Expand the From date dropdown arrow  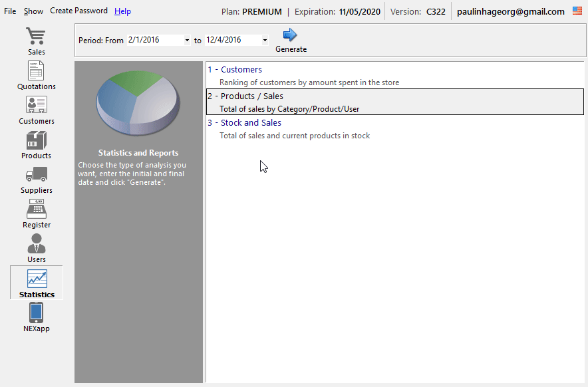click(187, 40)
